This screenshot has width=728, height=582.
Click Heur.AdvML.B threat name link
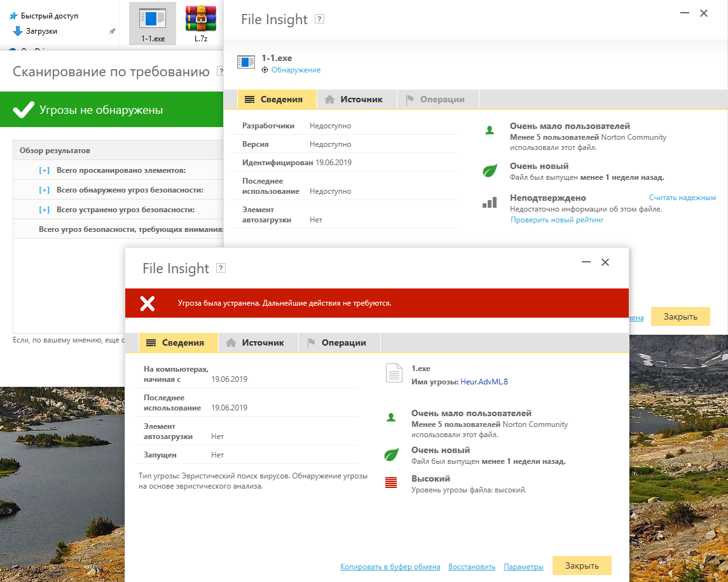[484, 381]
